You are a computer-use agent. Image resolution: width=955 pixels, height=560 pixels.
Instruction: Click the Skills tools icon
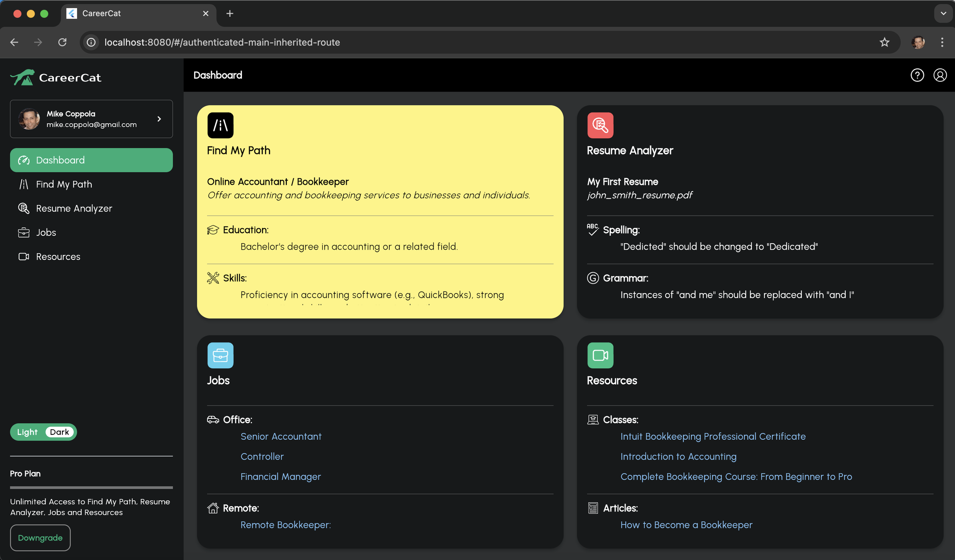[213, 278]
